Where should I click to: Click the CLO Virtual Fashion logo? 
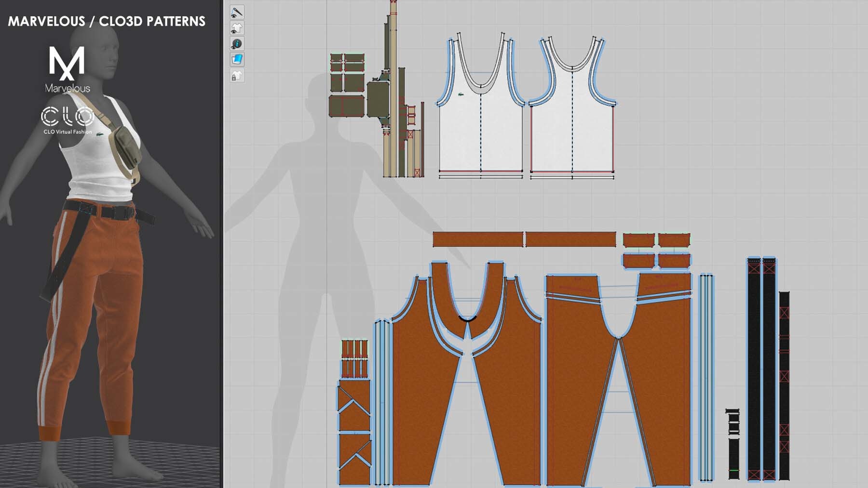coord(68,119)
